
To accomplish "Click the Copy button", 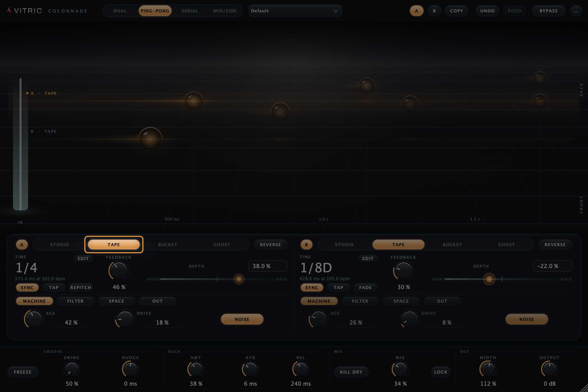I will (456, 11).
